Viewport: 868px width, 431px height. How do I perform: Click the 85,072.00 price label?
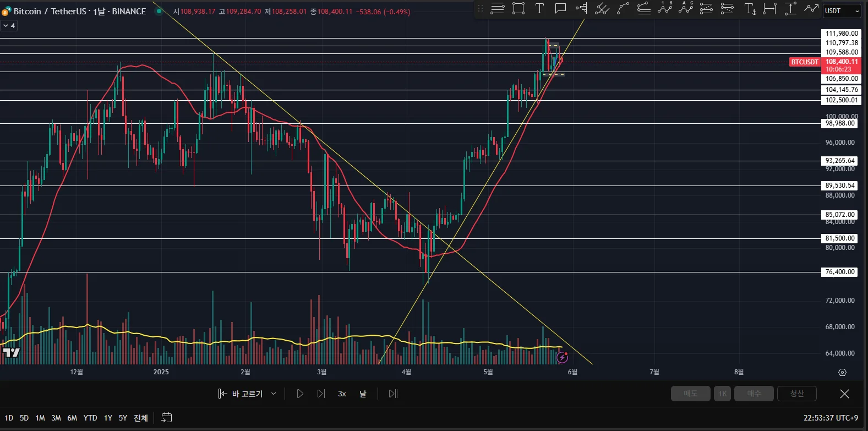[840, 215]
